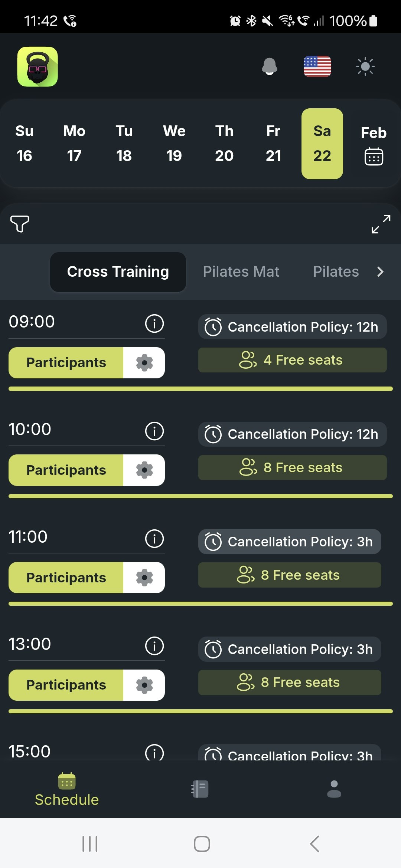Image resolution: width=401 pixels, height=868 pixels.
Task: Expand the schedule to full screen
Action: coord(381,224)
